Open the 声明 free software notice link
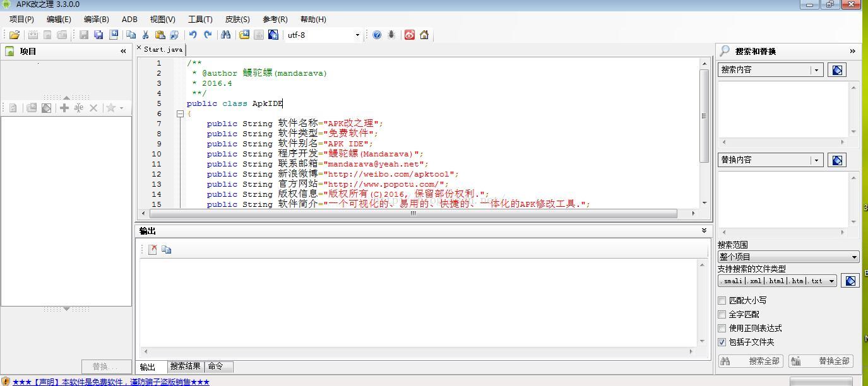Viewport: 868px width, 386px height. click(x=110, y=382)
